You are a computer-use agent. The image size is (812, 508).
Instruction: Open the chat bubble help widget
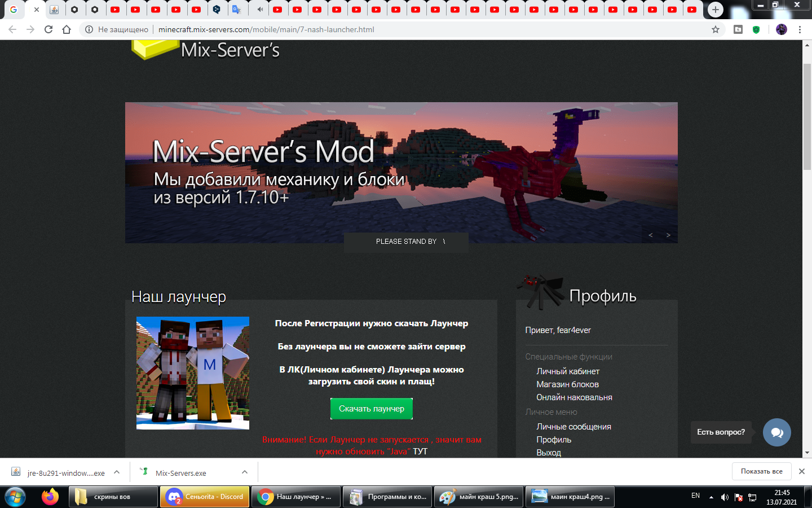tap(777, 432)
